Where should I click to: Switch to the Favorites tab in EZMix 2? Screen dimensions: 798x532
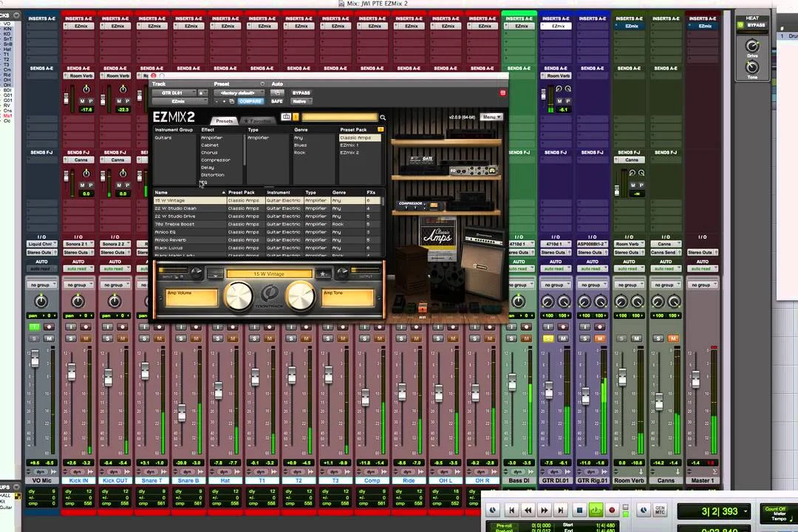258,120
